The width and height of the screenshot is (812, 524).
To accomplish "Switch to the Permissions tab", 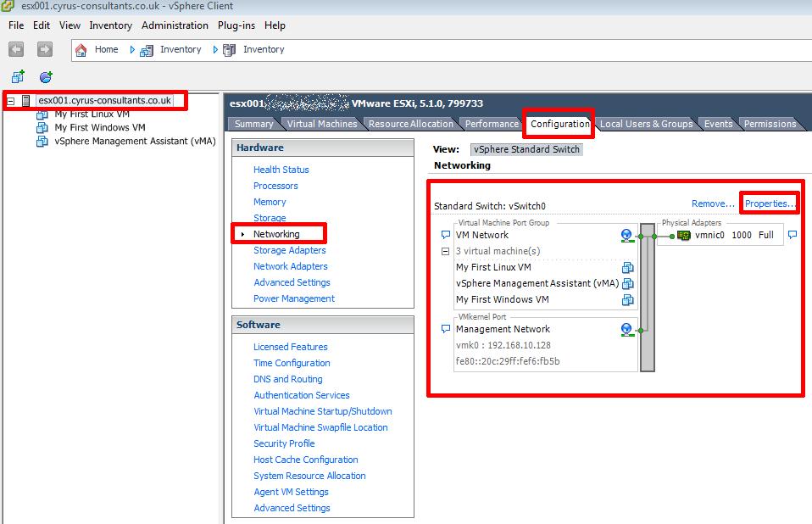I will click(770, 124).
